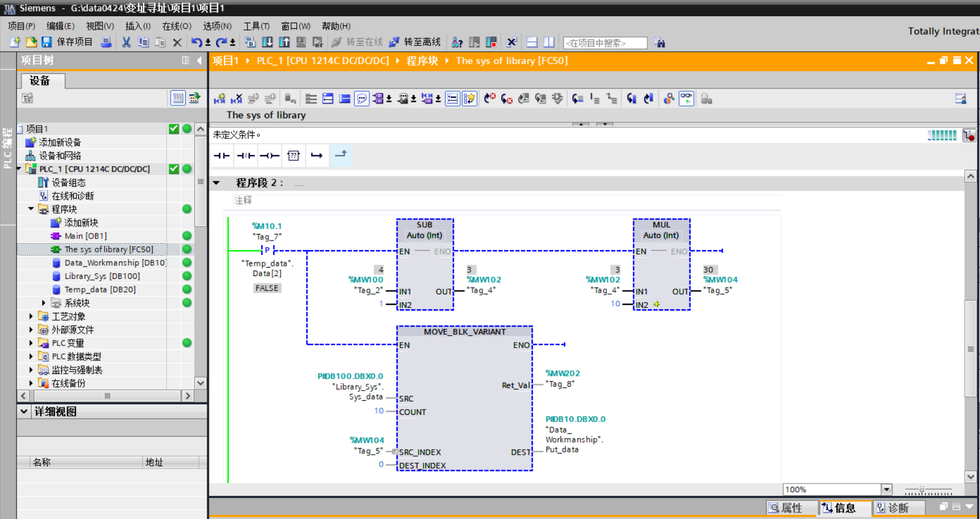Viewport: 980px width, 519px height.
Task: Collapse the 程序块 folder in tree
Action: coord(32,209)
